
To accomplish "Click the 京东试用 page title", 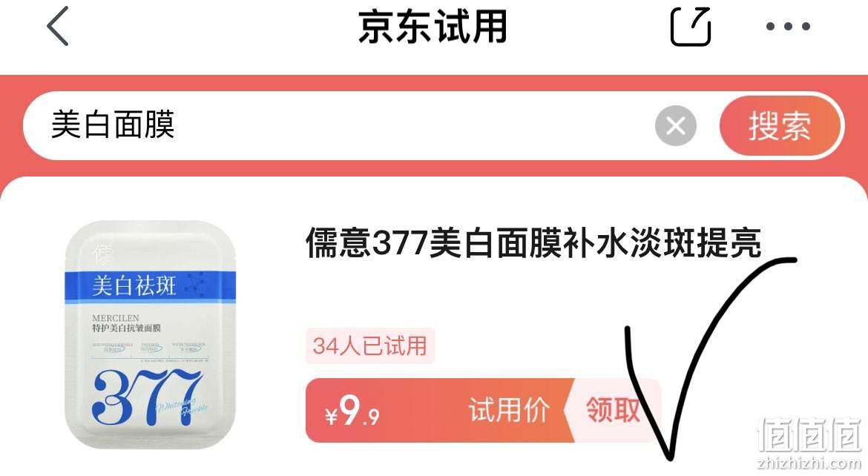I will 433,26.
